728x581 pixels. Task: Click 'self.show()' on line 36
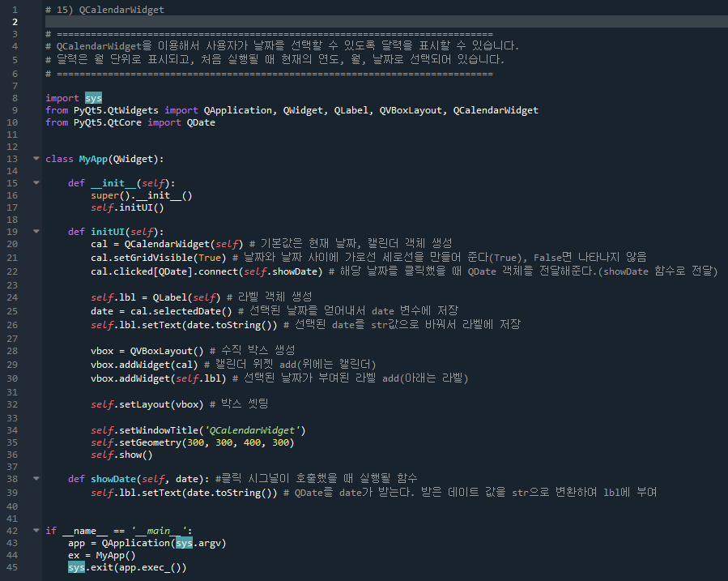click(x=121, y=455)
